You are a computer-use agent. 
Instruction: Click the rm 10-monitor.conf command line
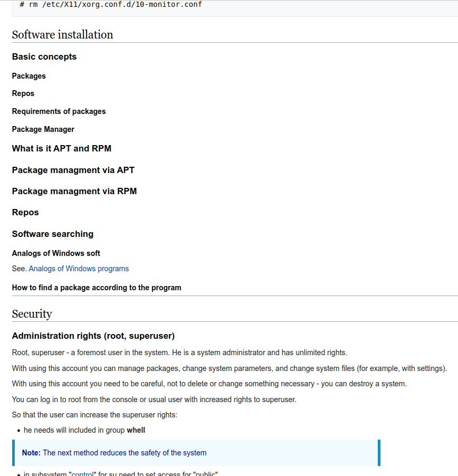point(111,5)
